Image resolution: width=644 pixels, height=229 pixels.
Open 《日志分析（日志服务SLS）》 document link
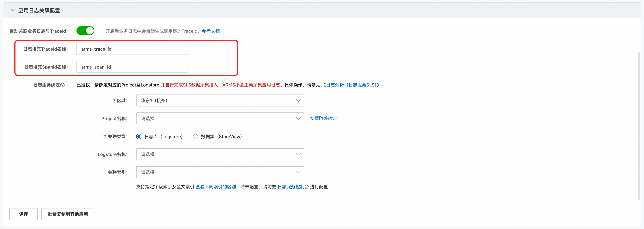click(351, 85)
